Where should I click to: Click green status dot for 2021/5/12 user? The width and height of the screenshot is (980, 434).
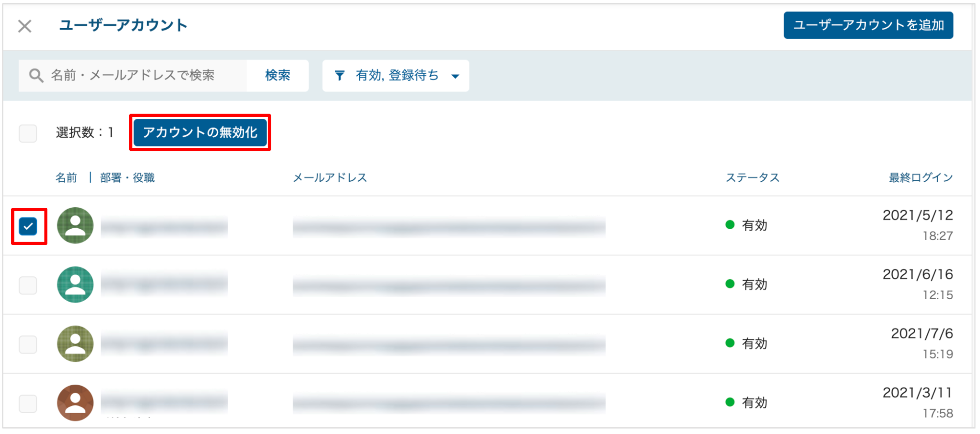point(730,225)
